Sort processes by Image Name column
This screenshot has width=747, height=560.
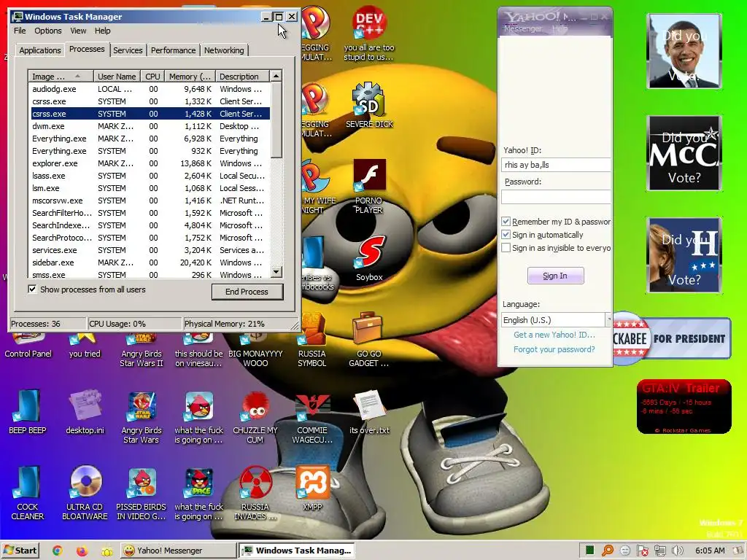(x=60, y=76)
